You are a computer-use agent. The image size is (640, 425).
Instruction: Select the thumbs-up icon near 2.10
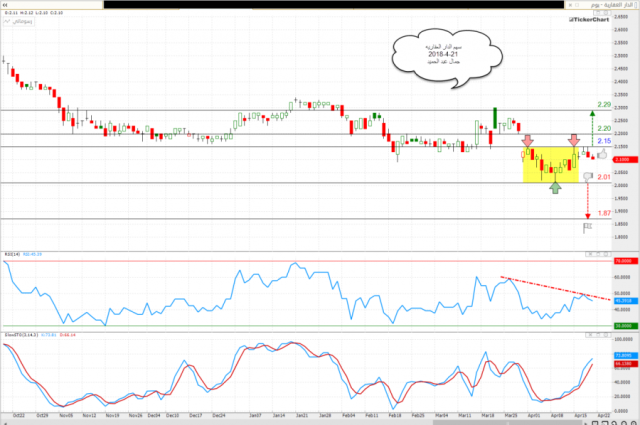coord(602,154)
